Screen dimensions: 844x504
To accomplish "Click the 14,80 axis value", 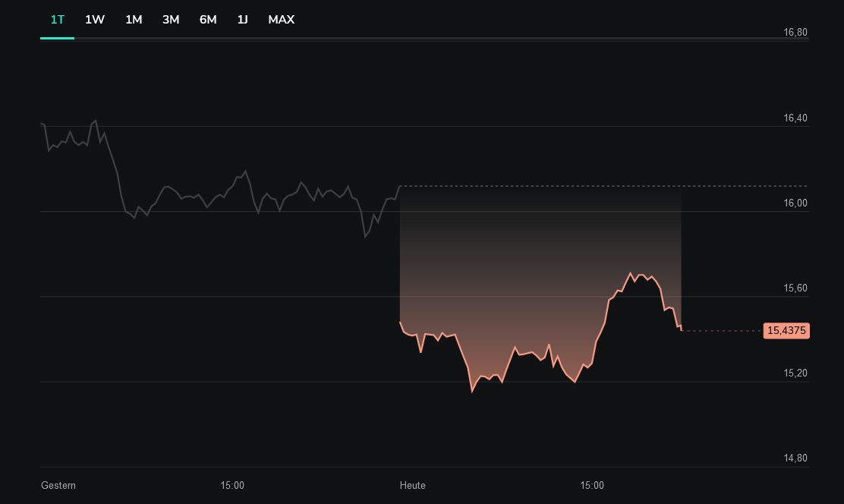I will coord(795,458).
